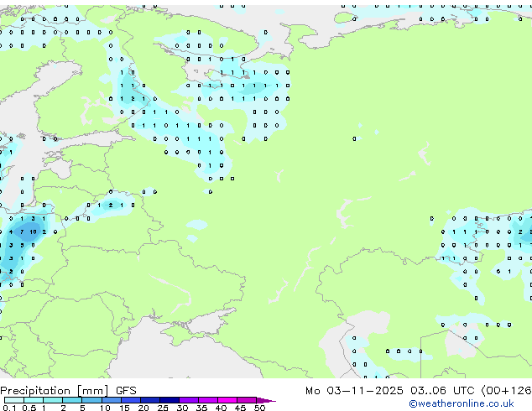Click the '35' legend scale label
Screen dimensions: 532x411
201,408
